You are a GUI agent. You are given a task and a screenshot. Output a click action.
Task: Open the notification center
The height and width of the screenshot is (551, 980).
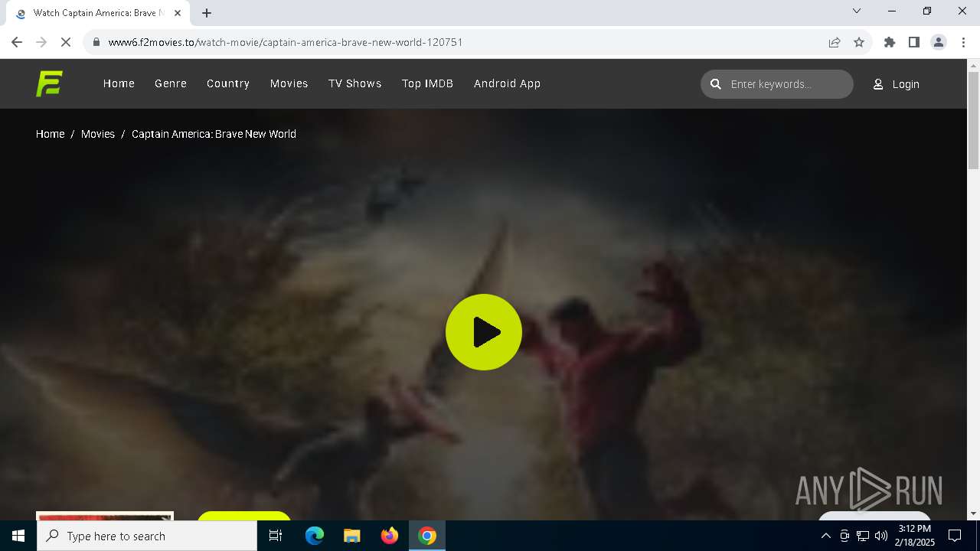[955, 536]
